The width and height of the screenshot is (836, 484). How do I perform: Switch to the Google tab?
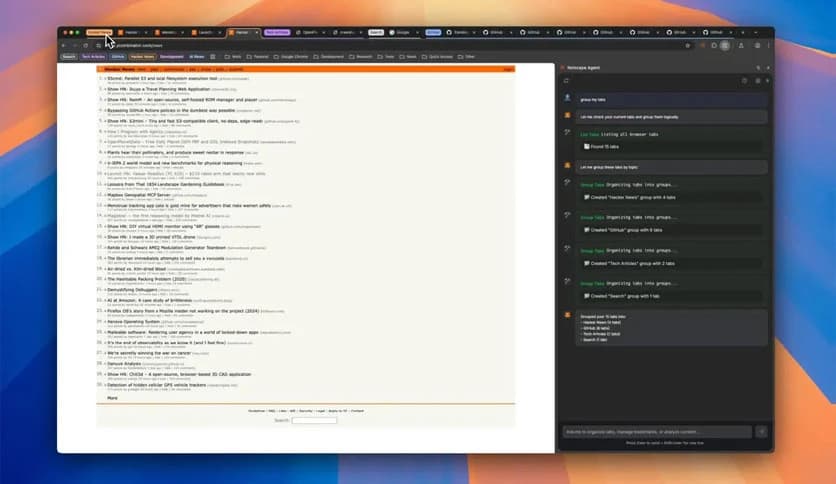(x=404, y=33)
